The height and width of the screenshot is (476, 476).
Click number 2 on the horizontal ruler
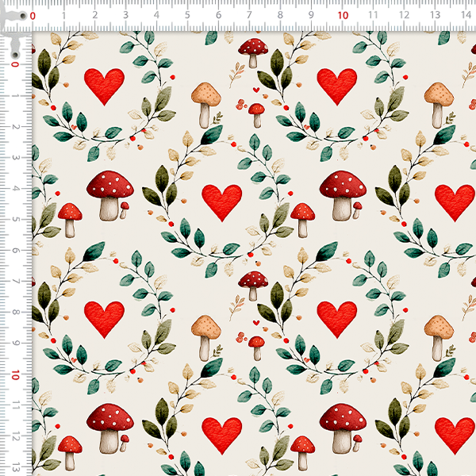click(x=95, y=14)
